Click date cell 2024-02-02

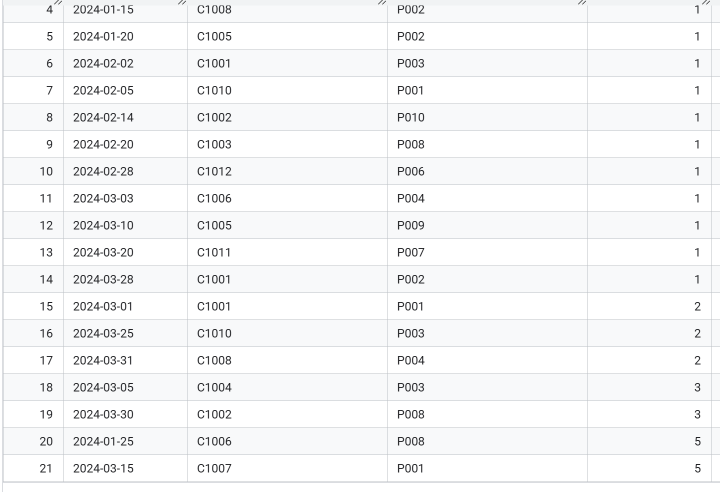click(x=102, y=63)
